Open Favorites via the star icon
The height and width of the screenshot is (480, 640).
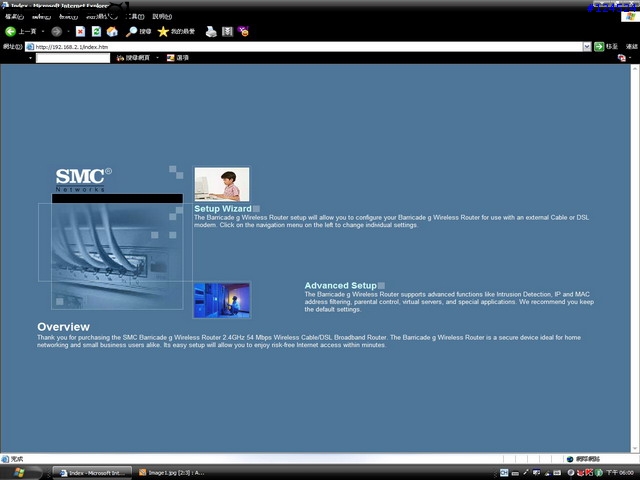[176, 31]
